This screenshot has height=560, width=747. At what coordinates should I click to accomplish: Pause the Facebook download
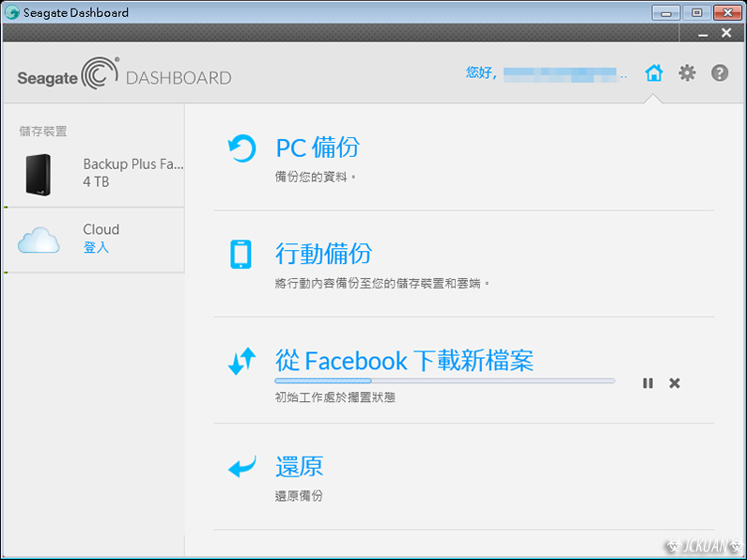(648, 382)
